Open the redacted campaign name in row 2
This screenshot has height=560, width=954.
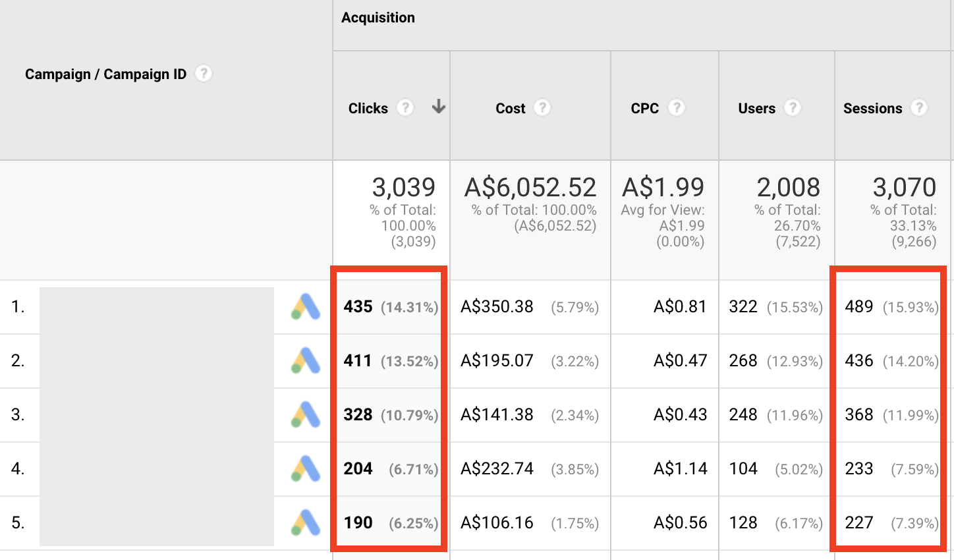coord(157,361)
